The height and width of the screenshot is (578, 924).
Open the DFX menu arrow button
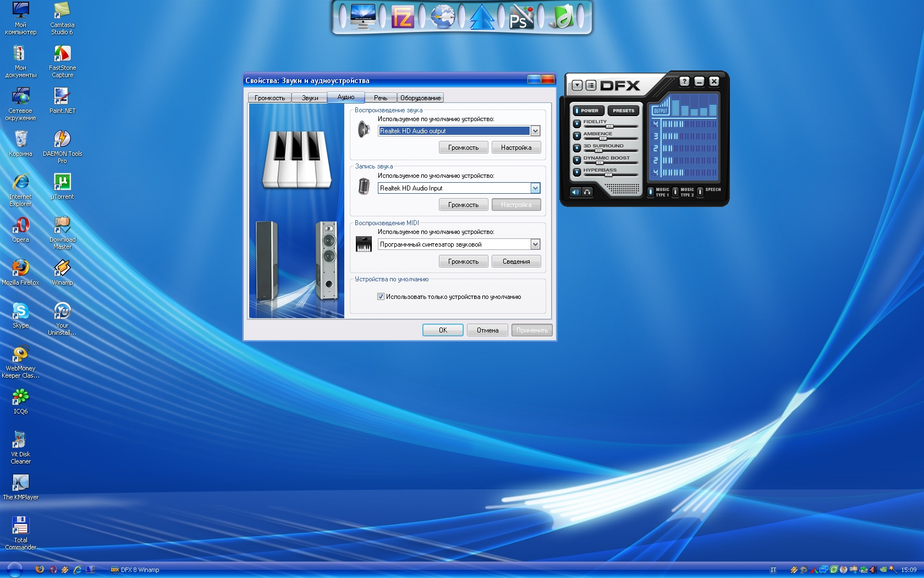577,85
